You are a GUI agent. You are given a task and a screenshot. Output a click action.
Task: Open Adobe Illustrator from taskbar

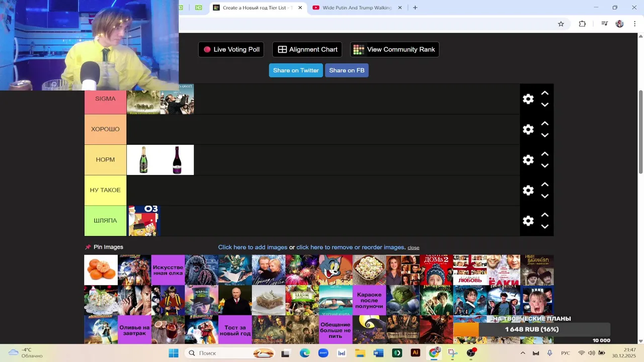click(416, 353)
